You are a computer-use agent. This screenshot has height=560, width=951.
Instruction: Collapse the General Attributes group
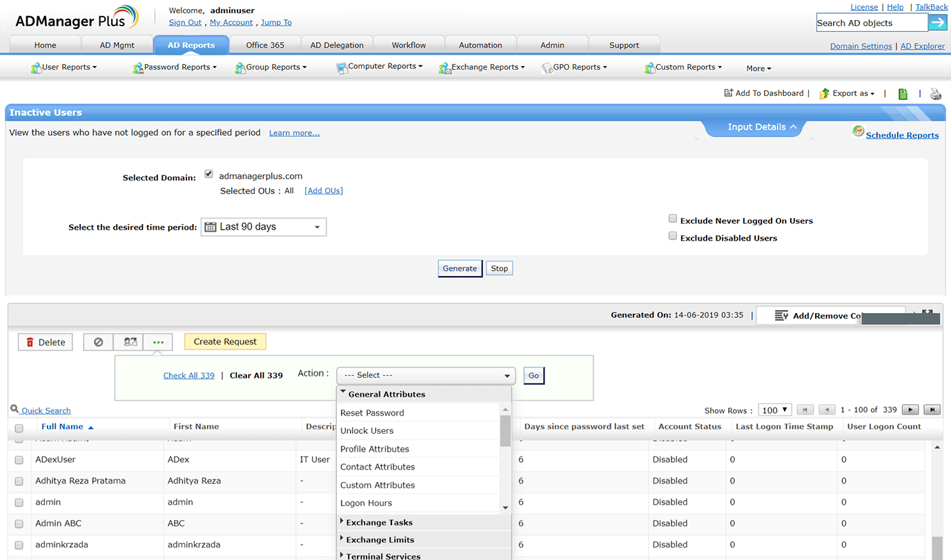tap(424, 394)
